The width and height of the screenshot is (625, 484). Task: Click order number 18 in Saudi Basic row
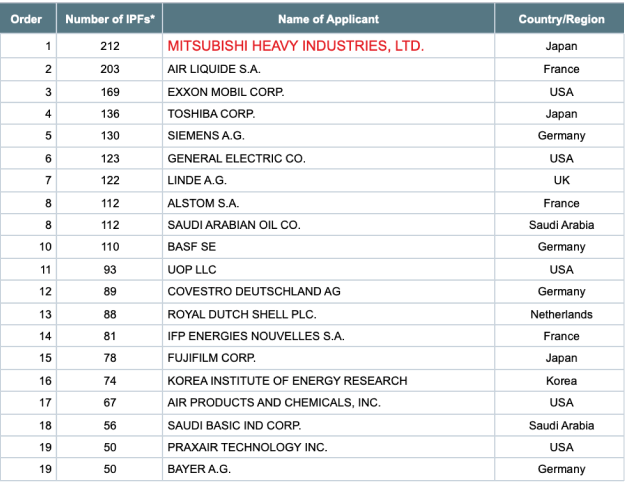click(x=45, y=425)
